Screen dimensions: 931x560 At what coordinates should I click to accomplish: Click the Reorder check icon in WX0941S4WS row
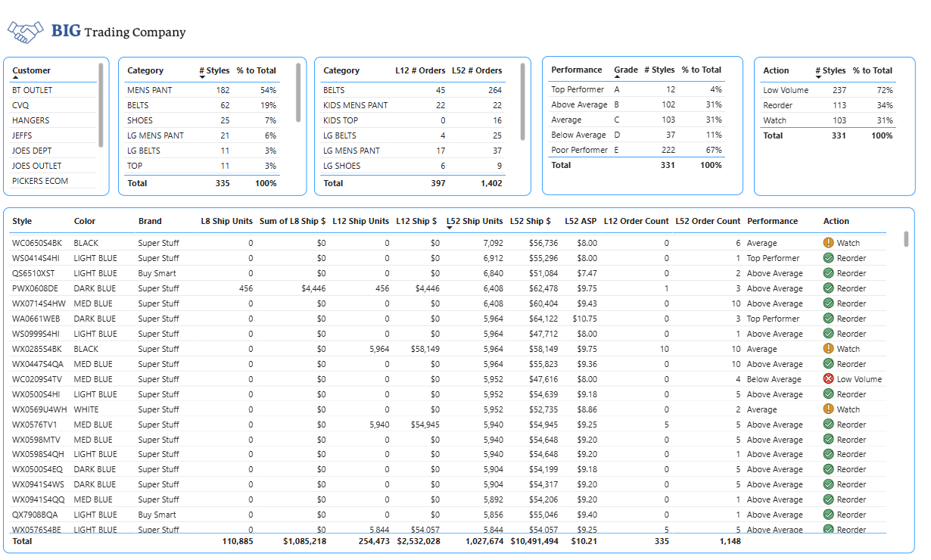(x=828, y=484)
